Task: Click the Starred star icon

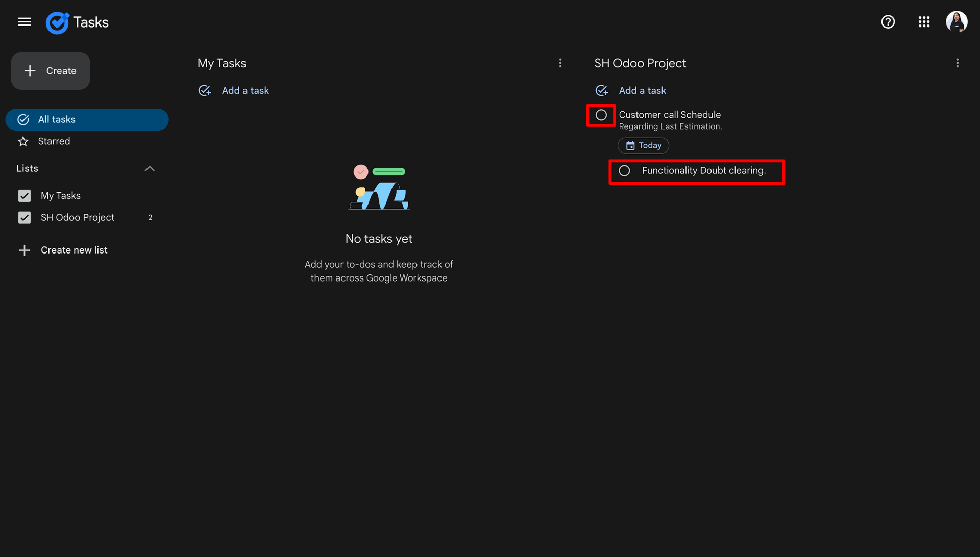Action: pyautogui.click(x=23, y=141)
